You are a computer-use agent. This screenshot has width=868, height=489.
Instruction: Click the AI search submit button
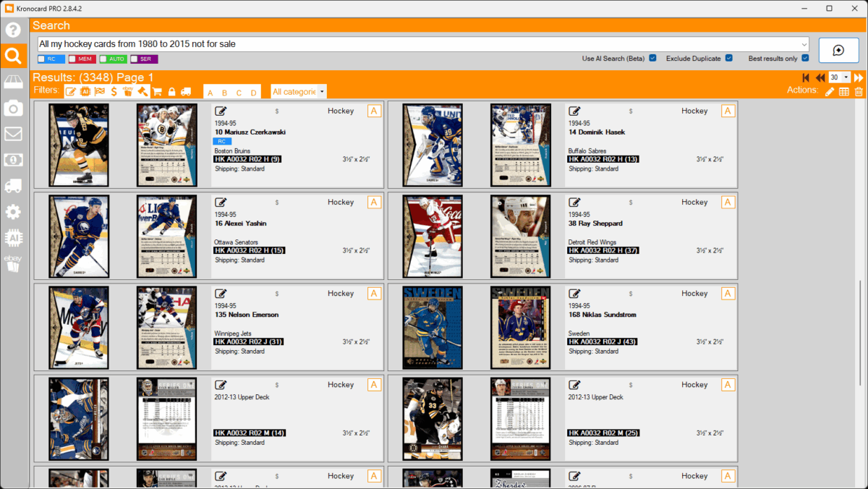tap(838, 50)
